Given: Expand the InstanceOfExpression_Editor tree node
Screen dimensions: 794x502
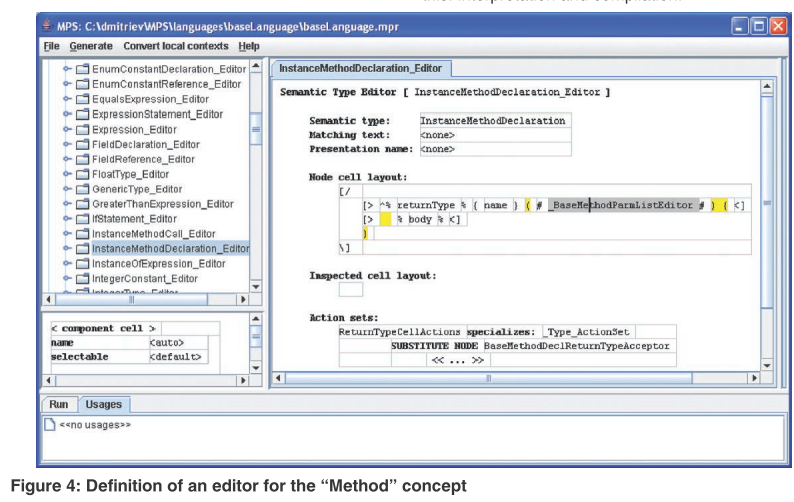Looking at the screenshot, I should pos(67,263).
